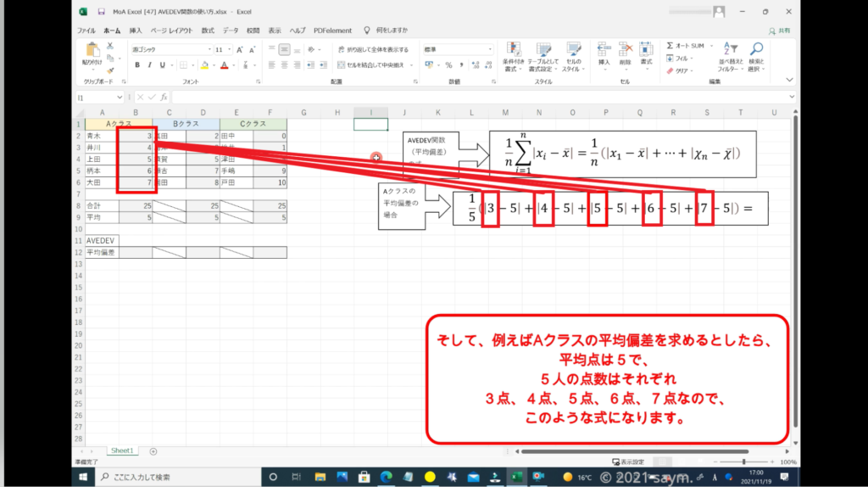Click the yellow fill color bucket
The width and height of the screenshot is (868, 487).
click(204, 64)
